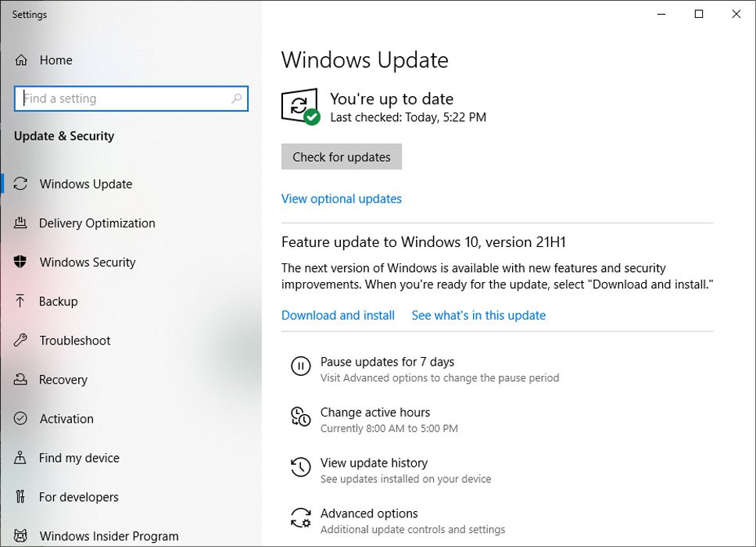Click the Activation checkmark circle icon
The image size is (756, 547).
pos(20,418)
